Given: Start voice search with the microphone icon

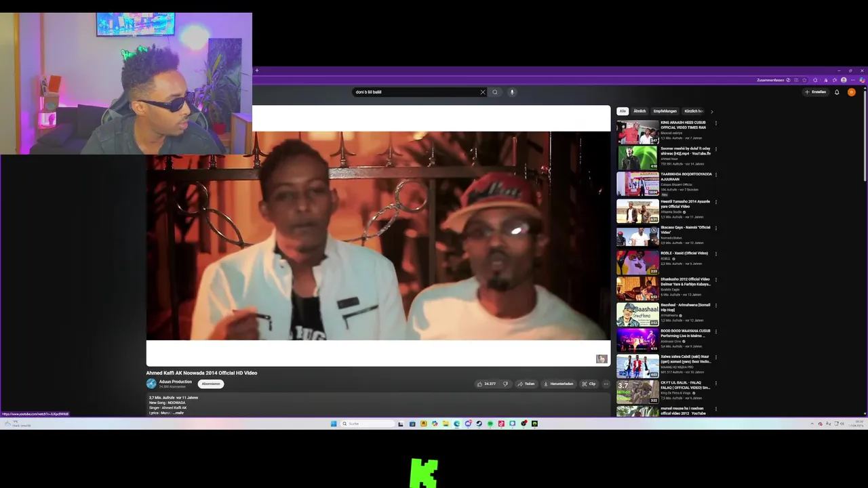Looking at the screenshot, I should [x=512, y=92].
